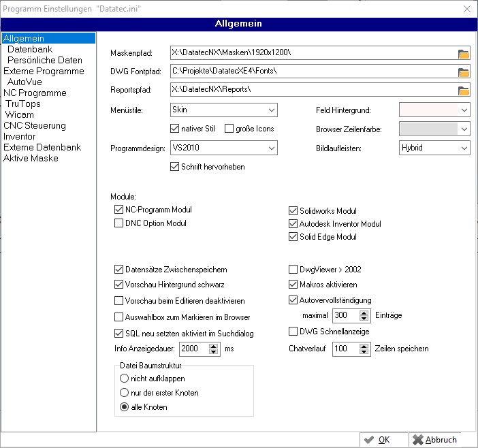Open folder browser for Maskenpfad
The width and height of the screenshot is (478, 448).
464,54
